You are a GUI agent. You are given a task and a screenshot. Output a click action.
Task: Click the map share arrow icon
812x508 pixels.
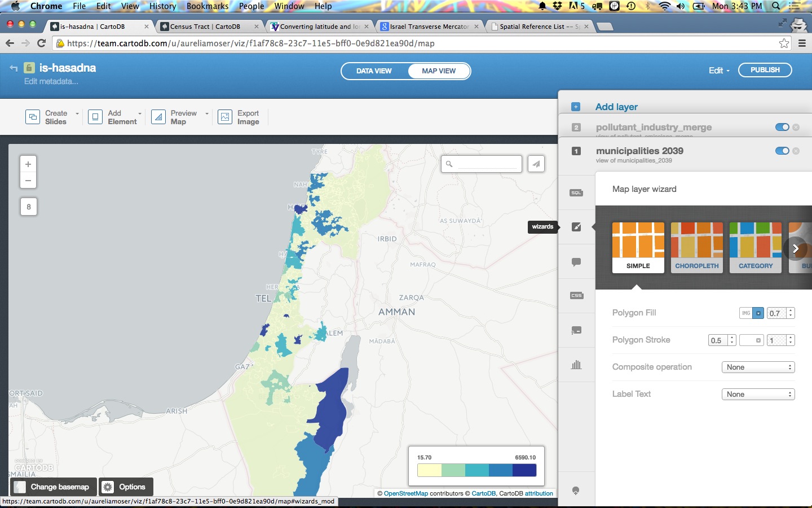[536, 164]
